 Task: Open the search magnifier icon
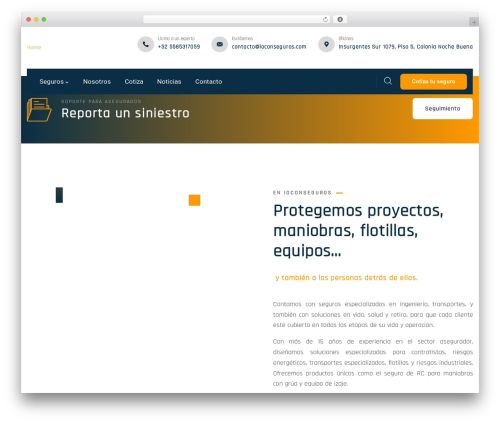[x=388, y=81]
